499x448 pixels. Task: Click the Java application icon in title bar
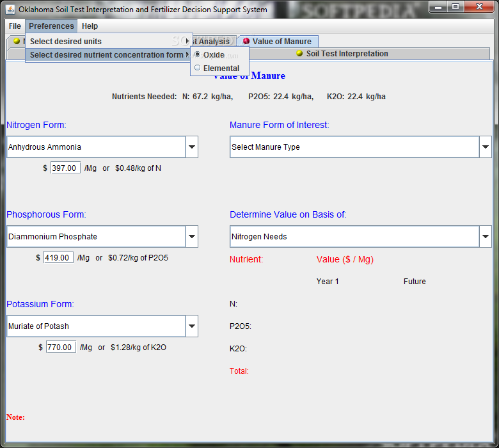[x=10, y=10]
